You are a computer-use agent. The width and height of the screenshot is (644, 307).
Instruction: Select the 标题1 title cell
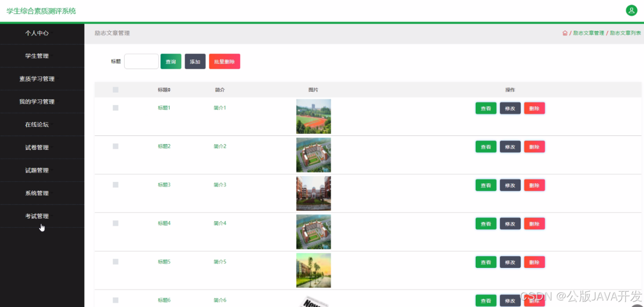coord(164,108)
